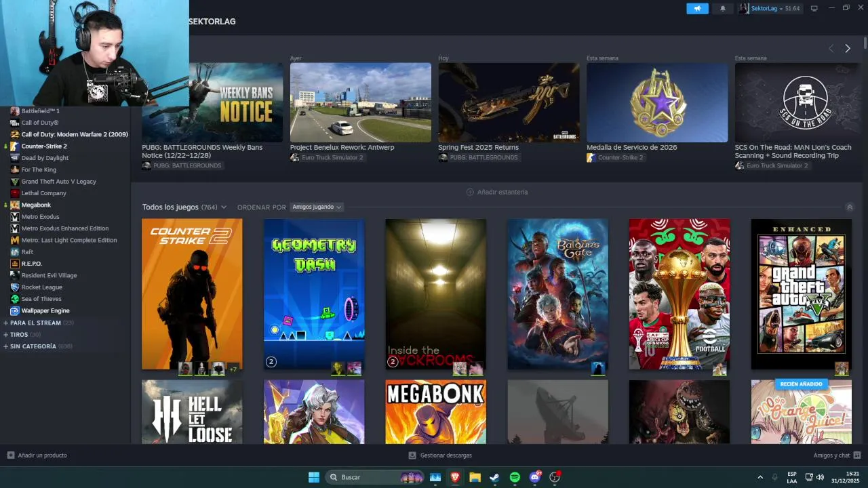This screenshot has width=868, height=488.
Task: Show hidden system tray icons chevron
Action: click(x=760, y=477)
